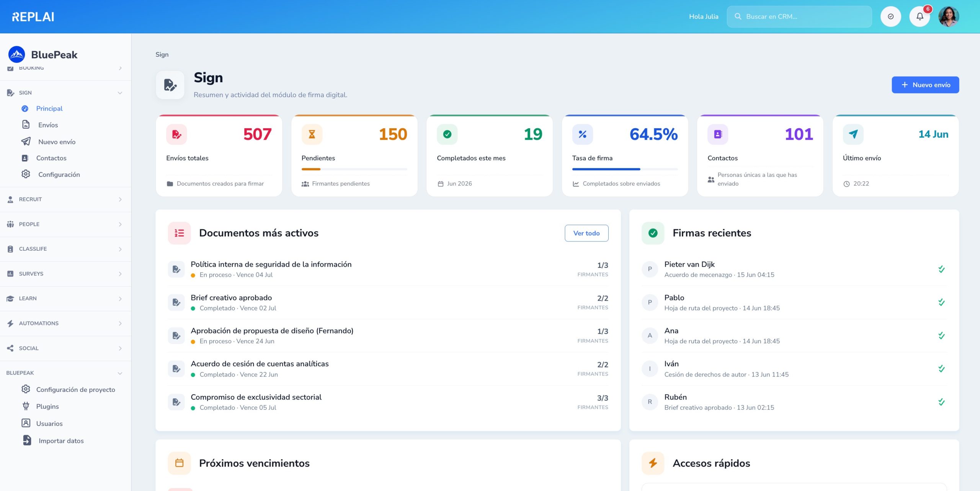Click the Pieter van Dijk avatar initial
This screenshot has height=491, width=980.
[x=650, y=269]
